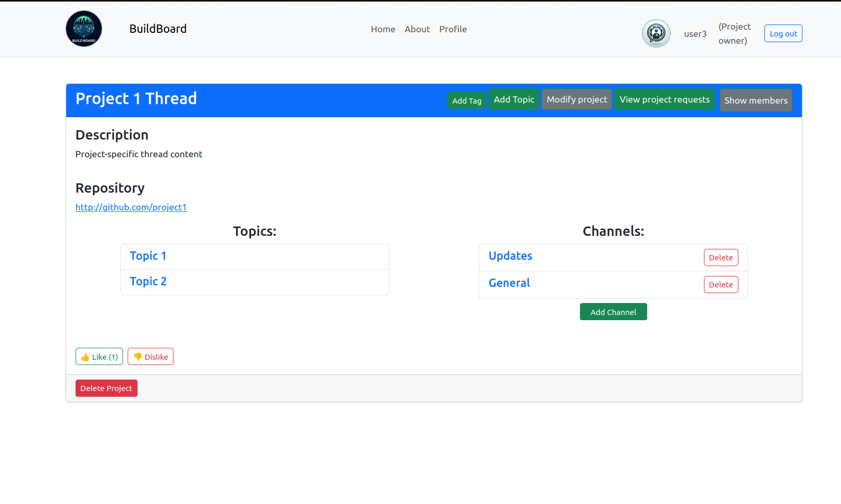
Task: Open the Home page
Action: [383, 29]
